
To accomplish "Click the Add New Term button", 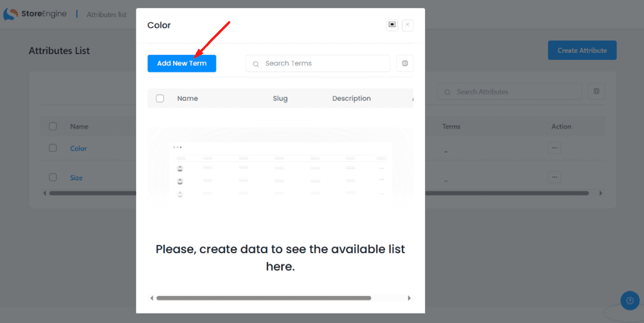I will point(182,64).
